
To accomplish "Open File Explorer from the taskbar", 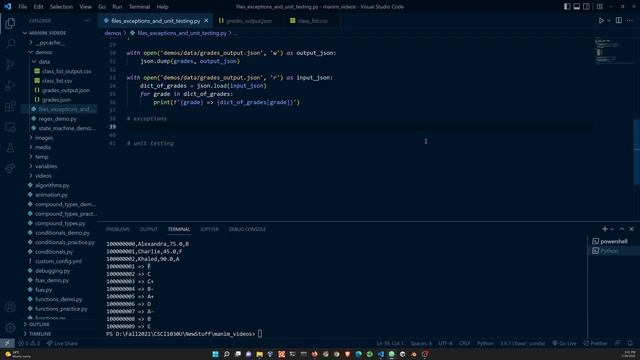I will [x=260, y=354].
